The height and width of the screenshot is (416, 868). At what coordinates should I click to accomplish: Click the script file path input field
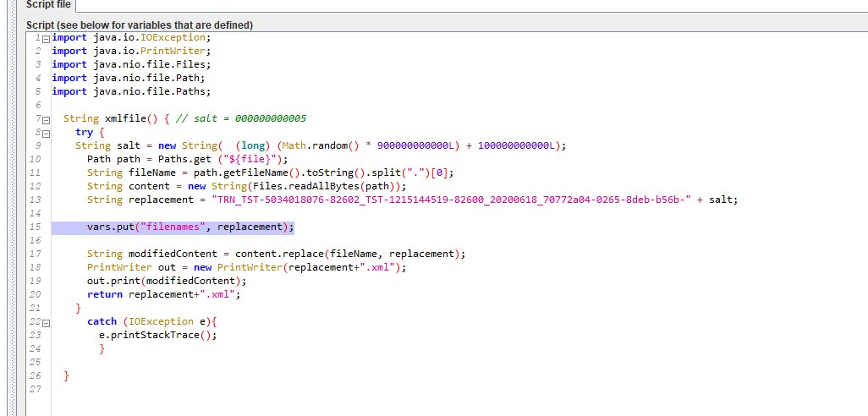[471, 6]
